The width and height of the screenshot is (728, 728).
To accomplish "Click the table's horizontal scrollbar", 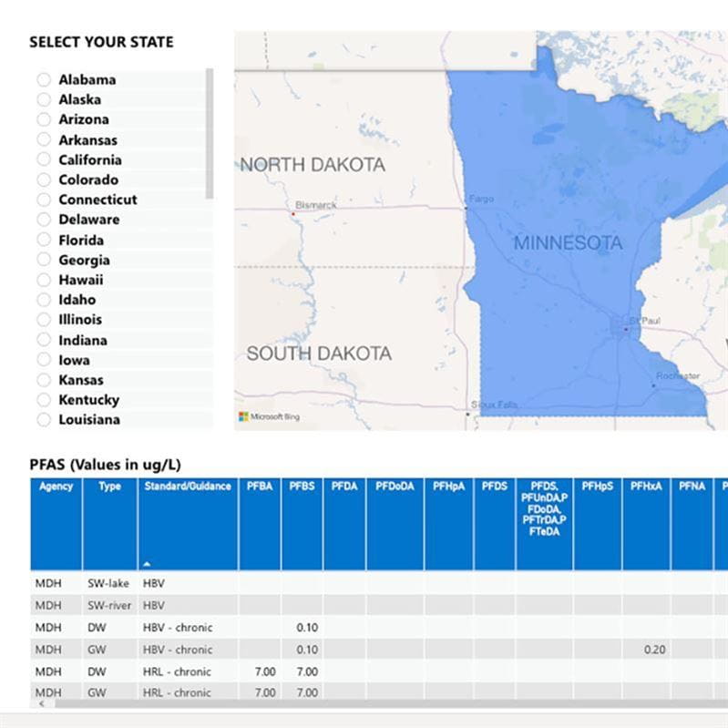I will tap(364, 704).
